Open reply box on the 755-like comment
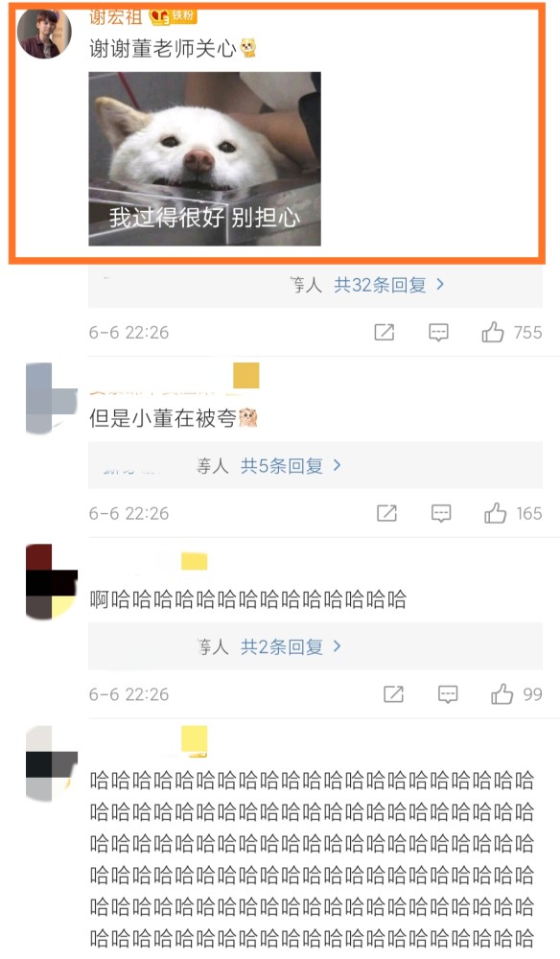This screenshot has height=959, width=560. [x=438, y=332]
